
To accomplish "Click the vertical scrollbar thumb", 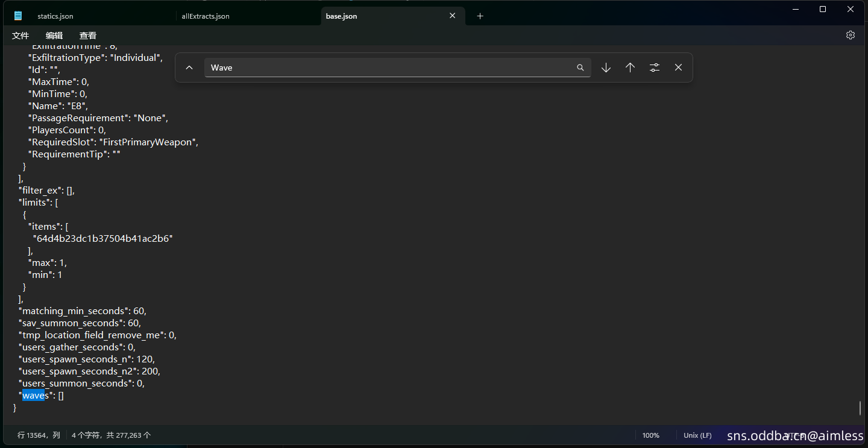I will pos(860,408).
